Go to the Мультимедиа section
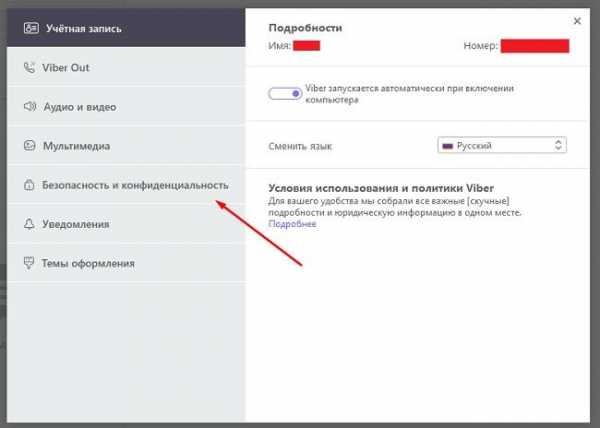The height and width of the screenshot is (428, 600). tap(126, 146)
